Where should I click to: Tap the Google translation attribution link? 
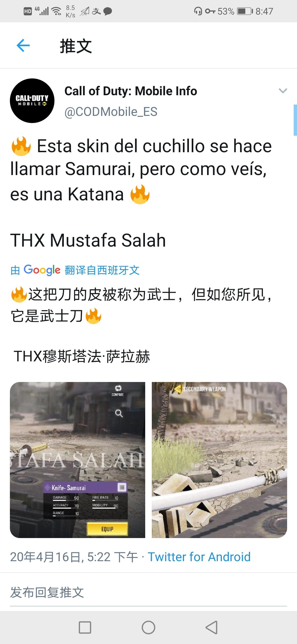[x=75, y=270]
